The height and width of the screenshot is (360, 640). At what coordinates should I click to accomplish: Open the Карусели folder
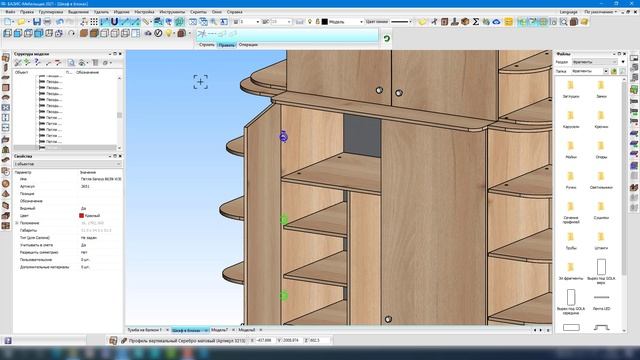coord(571,120)
